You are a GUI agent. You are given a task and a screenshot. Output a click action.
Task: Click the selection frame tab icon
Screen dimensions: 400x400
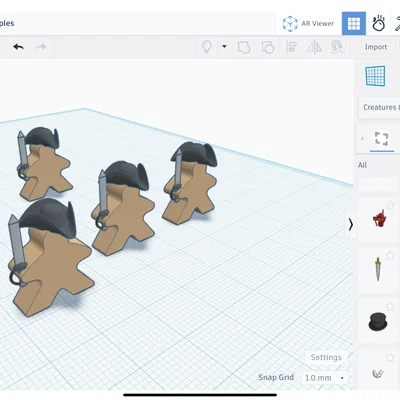[x=382, y=139]
